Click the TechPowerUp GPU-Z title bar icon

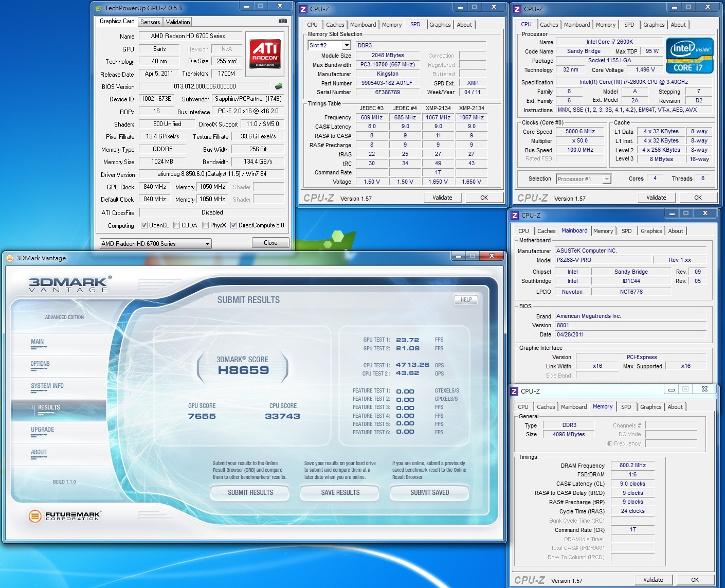click(x=99, y=8)
